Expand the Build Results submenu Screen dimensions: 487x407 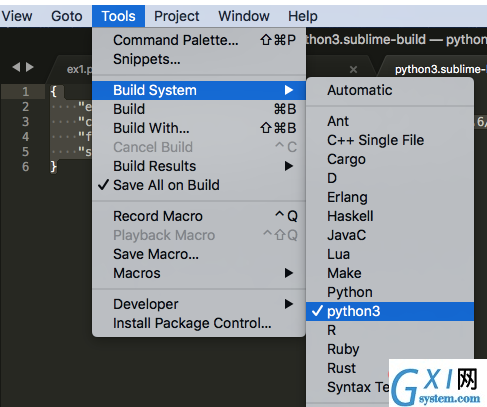(199, 166)
